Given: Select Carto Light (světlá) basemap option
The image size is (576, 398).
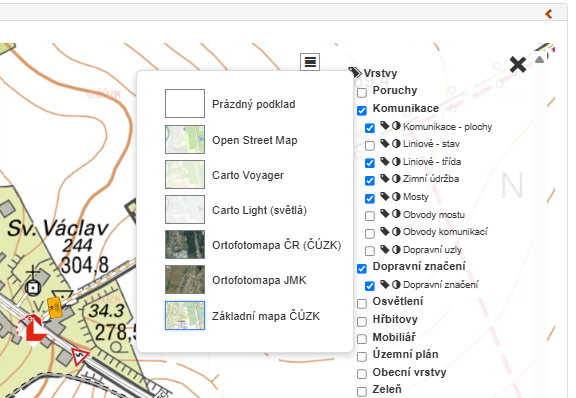Looking at the screenshot, I should tap(259, 210).
